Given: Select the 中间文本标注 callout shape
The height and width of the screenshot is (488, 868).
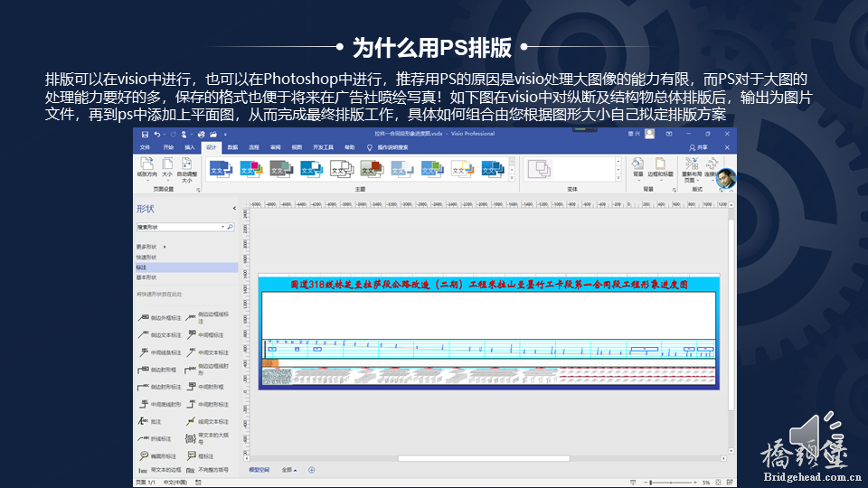Looking at the screenshot, I should 208,352.
